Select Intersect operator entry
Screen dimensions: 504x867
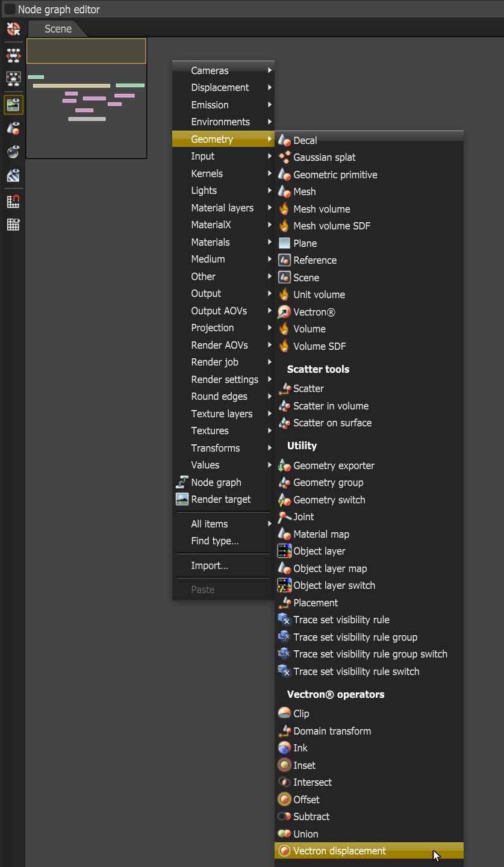pos(369,782)
